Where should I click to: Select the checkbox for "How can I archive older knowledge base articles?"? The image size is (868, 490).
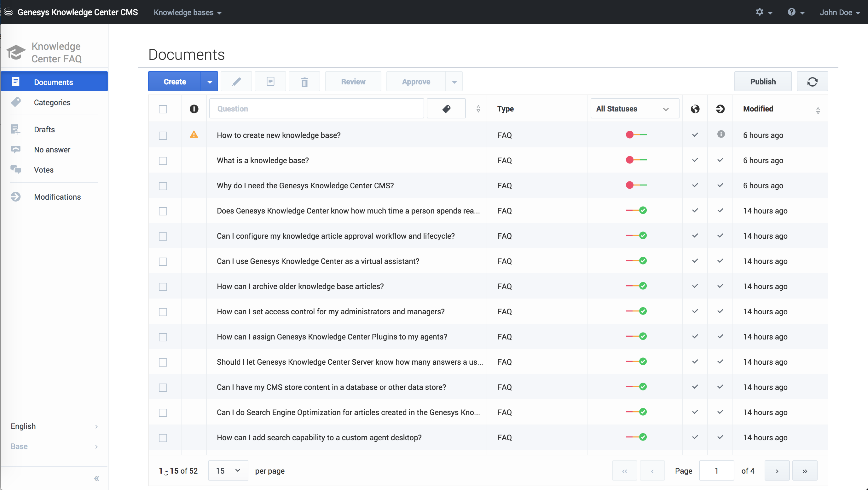pyautogui.click(x=163, y=287)
